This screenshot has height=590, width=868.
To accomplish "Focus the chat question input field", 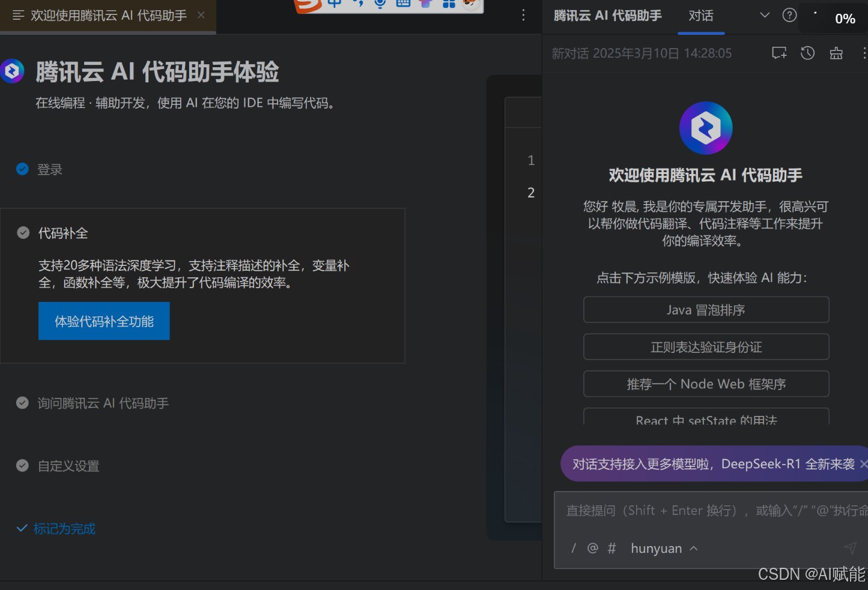I will 711,511.
